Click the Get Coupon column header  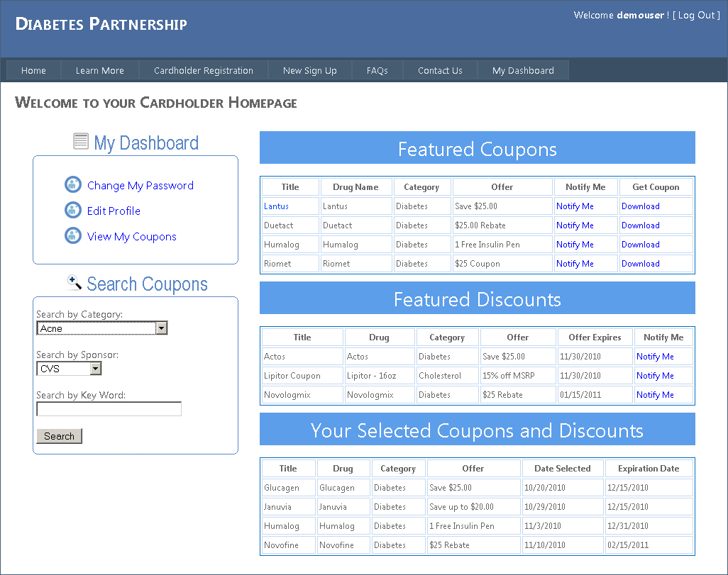pos(656,187)
